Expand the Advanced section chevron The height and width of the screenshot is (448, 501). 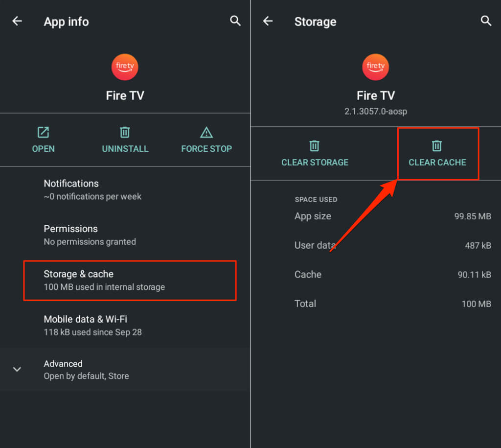point(17,369)
